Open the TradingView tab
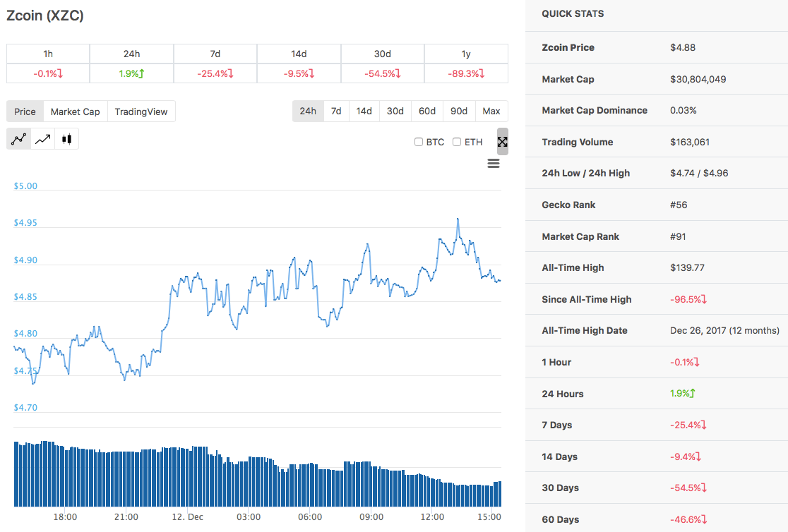788x532 pixels. click(x=141, y=111)
